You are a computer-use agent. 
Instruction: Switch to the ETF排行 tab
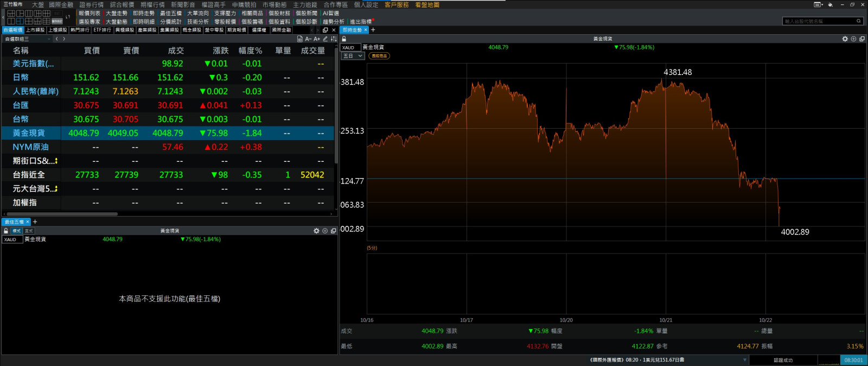click(102, 30)
